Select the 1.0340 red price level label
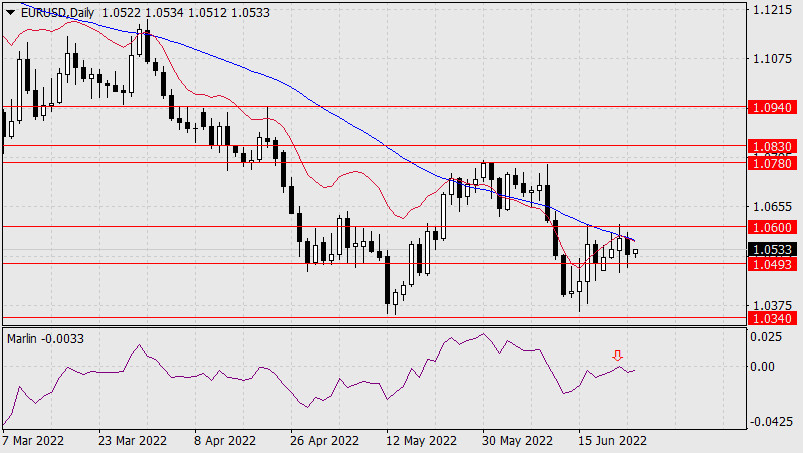Screen dimensions: 803x453 coord(773,318)
